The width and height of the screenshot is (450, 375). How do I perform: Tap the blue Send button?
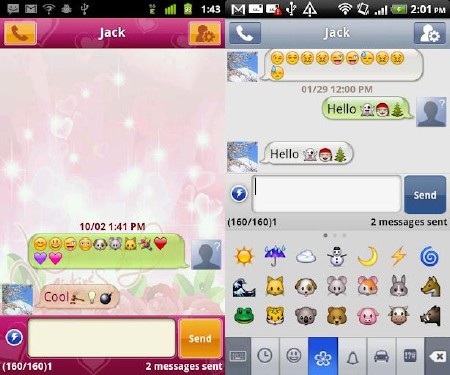click(425, 195)
